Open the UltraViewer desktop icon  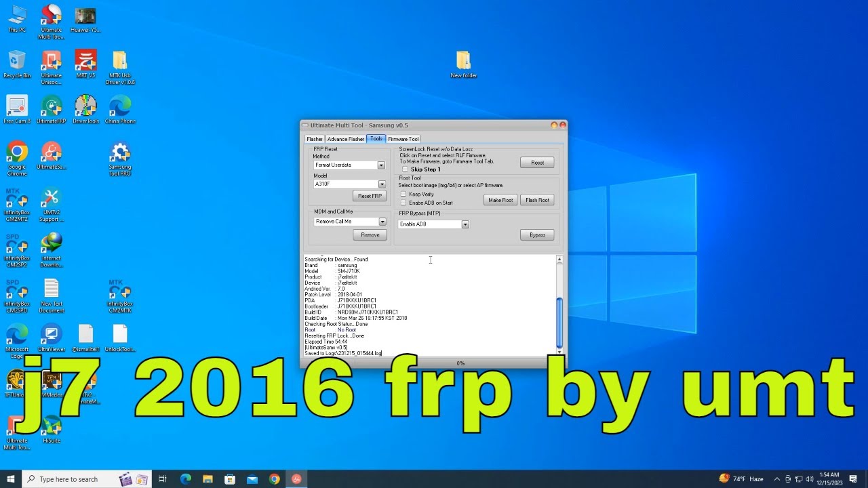coord(51,336)
